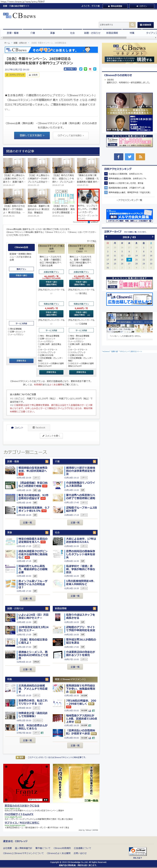Switch to the コメント tab

point(17,428)
